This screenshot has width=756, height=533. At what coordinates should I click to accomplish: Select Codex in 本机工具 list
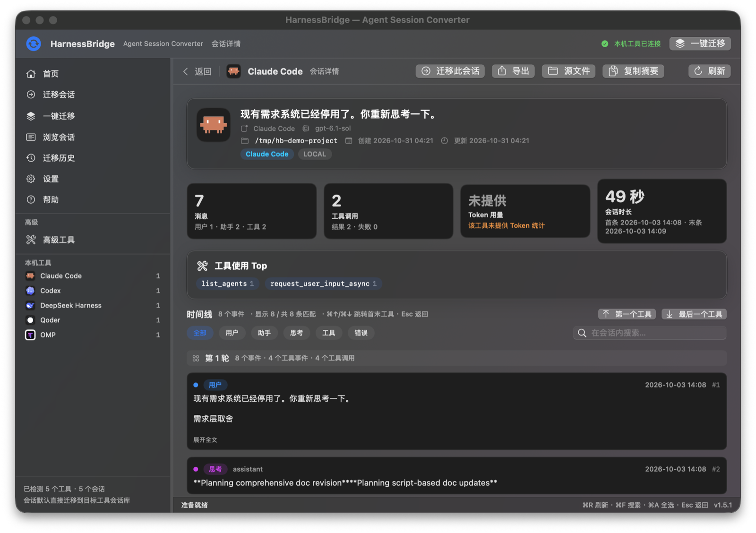93,291
